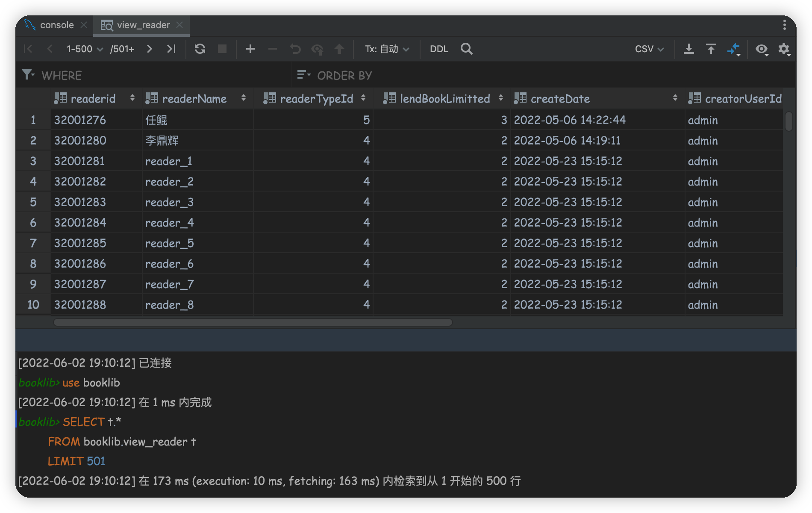
Task: Select readerid cell 32001287
Action: pyautogui.click(x=97, y=284)
